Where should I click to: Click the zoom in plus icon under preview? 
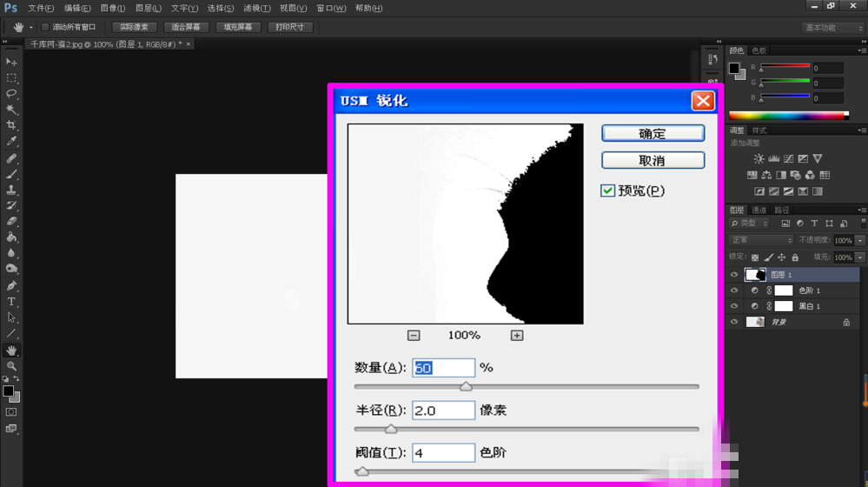517,336
